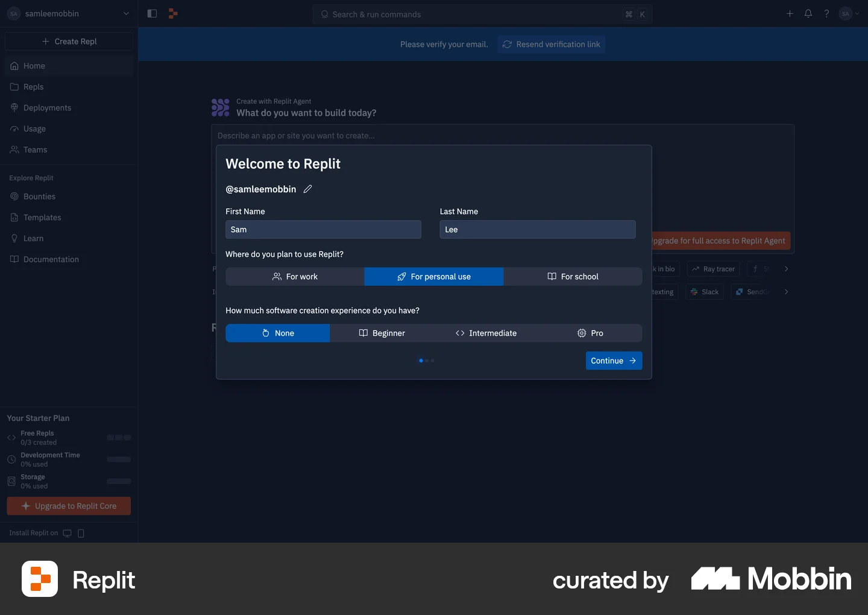Select For work option
Screen dimensions: 868x615
click(x=295, y=276)
